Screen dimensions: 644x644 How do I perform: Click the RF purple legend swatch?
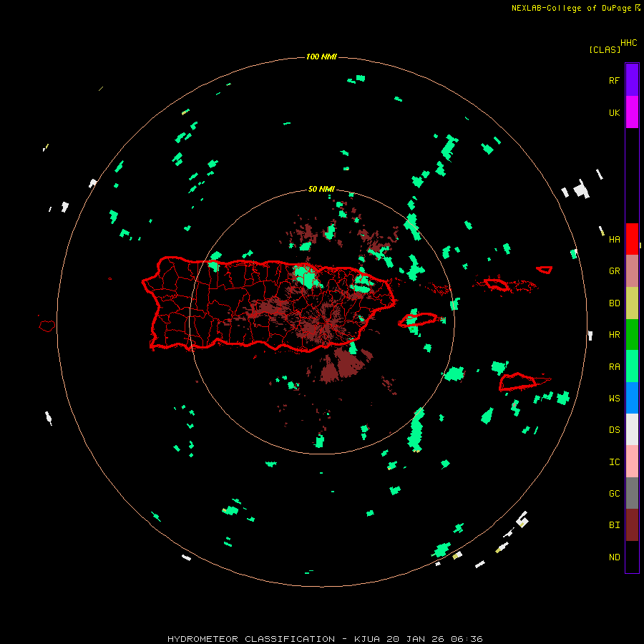click(632, 79)
